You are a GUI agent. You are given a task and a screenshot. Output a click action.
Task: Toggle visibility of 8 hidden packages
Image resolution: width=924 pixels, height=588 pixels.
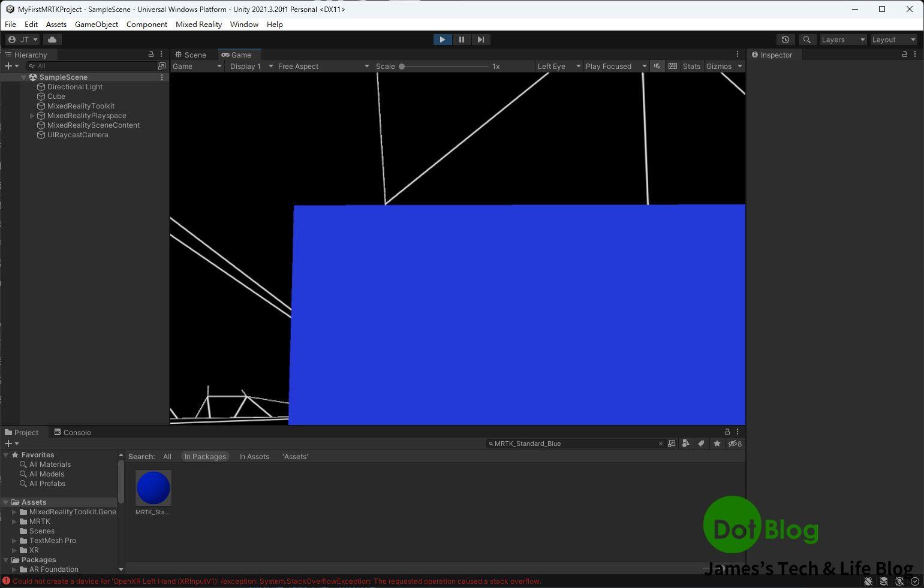pyautogui.click(x=735, y=444)
